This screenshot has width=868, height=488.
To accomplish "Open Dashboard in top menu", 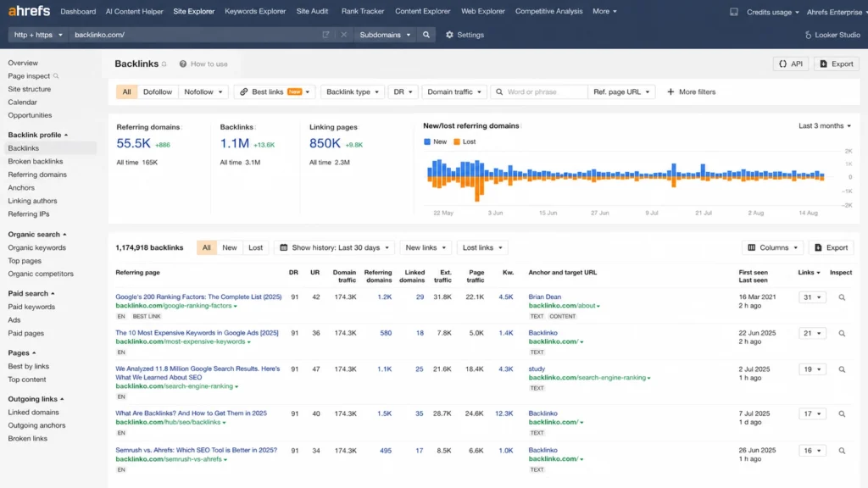I will 78,11.
